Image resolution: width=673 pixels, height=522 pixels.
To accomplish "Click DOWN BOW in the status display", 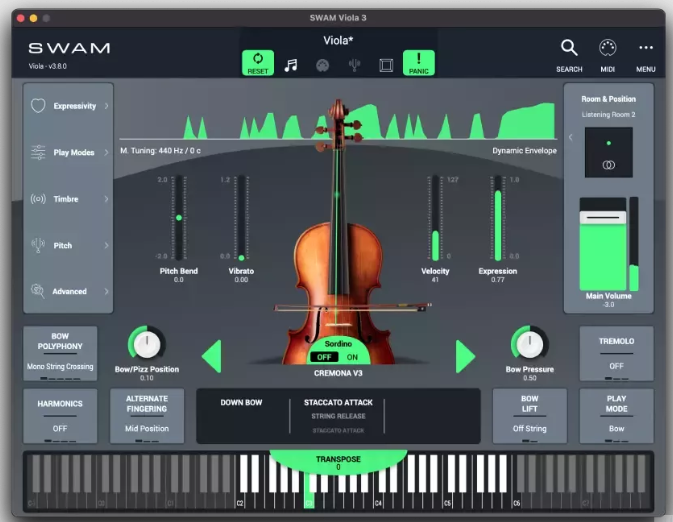I will (x=241, y=402).
